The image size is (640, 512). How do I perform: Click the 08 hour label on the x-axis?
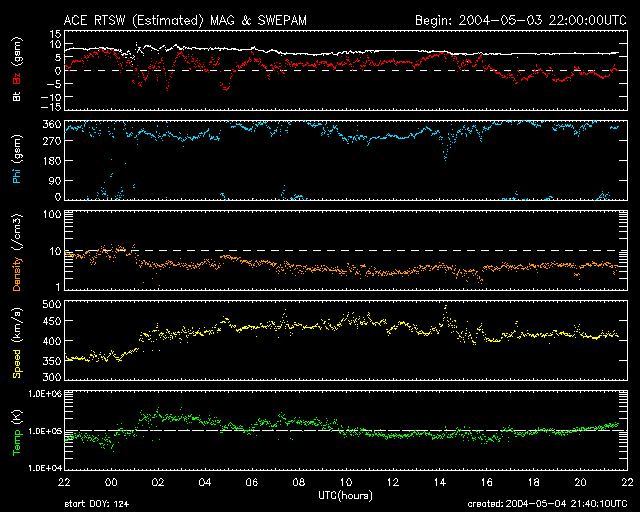click(299, 483)
